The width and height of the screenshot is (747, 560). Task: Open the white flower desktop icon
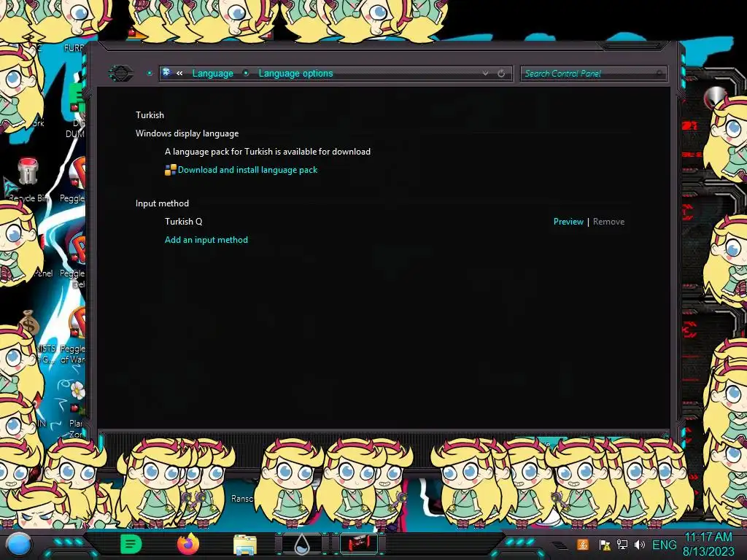pos(77,391)
